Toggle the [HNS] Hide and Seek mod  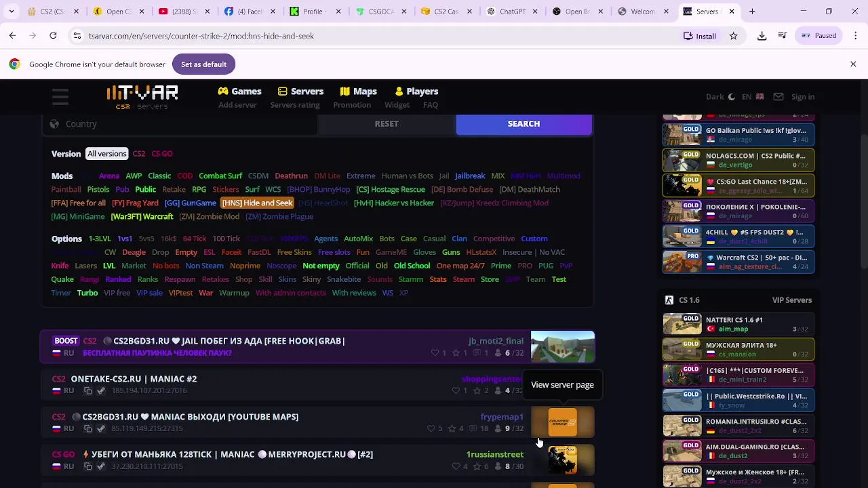point(258,203)
